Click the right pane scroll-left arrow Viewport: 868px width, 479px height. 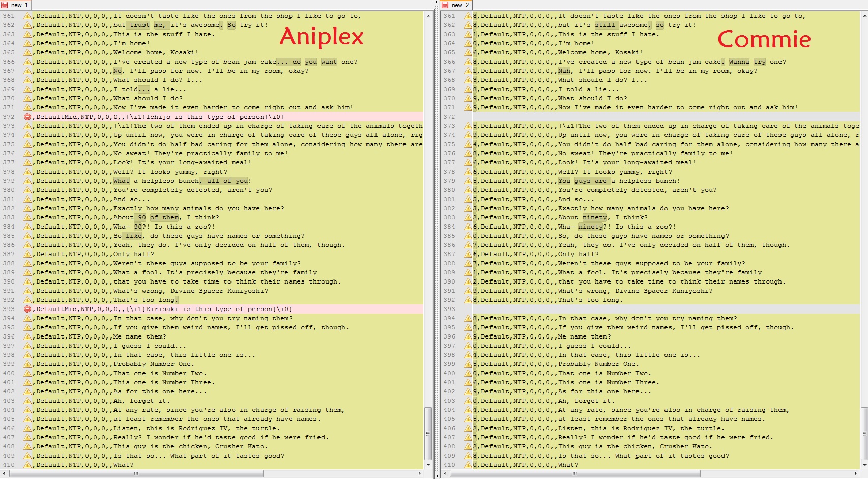pos(445,473)
